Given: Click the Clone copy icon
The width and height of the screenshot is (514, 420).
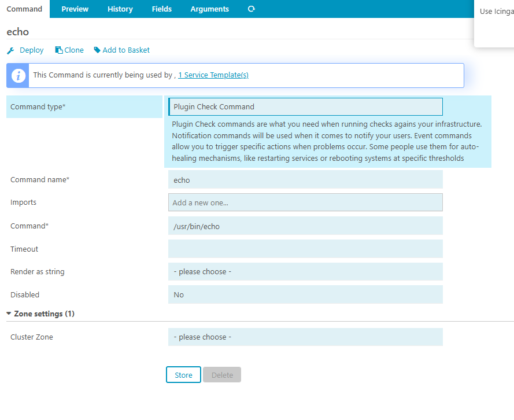Looking at the screenshot, I should tap(58, 50).
